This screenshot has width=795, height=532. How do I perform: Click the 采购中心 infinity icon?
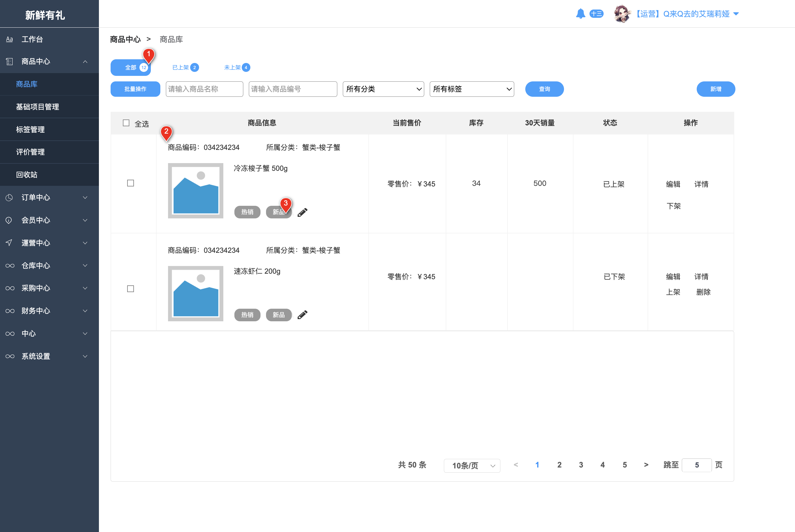(x=10, y=288)
